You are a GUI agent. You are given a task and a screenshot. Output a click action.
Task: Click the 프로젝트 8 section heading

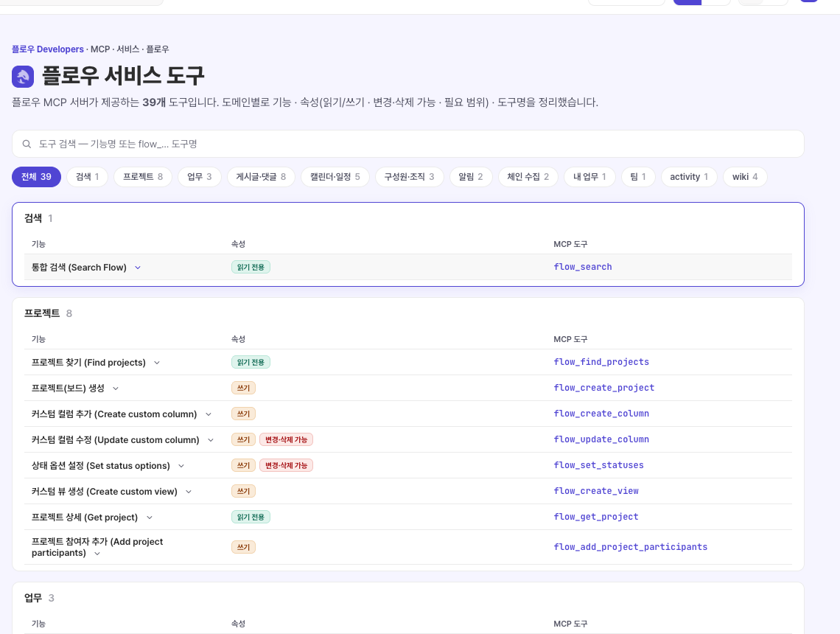click(48, 313)
